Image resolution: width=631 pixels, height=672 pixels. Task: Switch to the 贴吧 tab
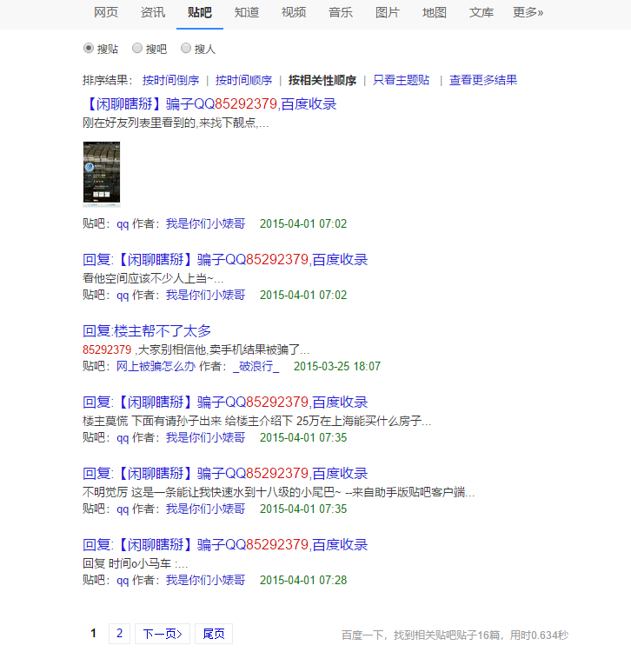point(200,12)
